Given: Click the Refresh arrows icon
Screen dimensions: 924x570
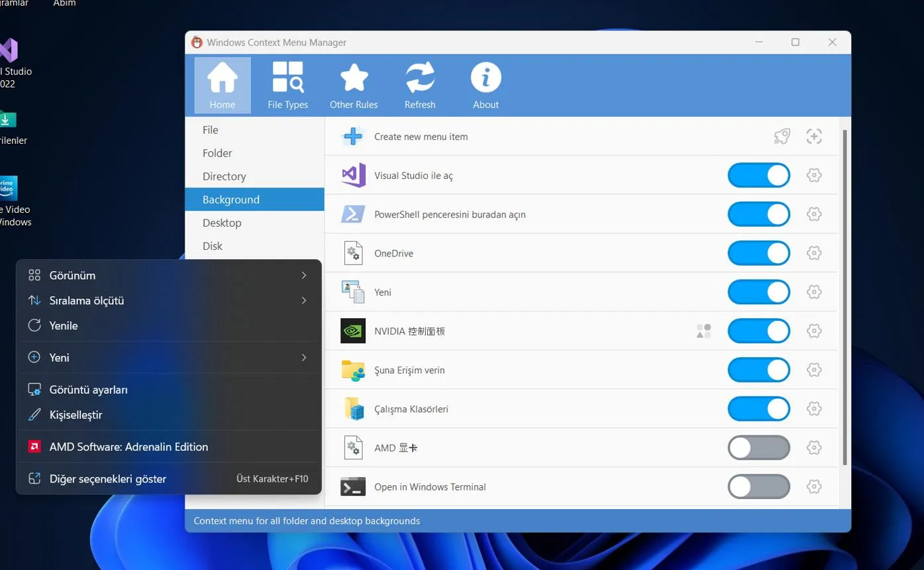Looking at the screenshot, I should (420, 78).
